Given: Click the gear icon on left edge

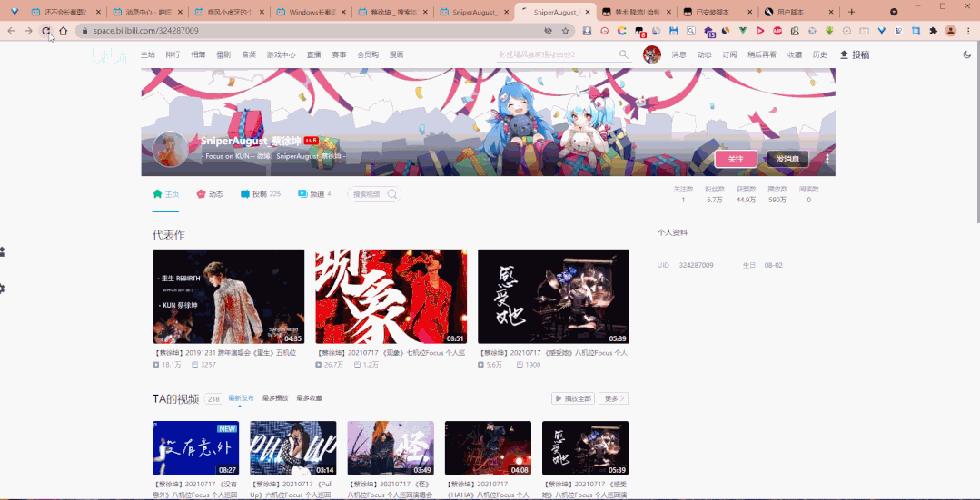Looking at the screenshot, I should [2, 289].
